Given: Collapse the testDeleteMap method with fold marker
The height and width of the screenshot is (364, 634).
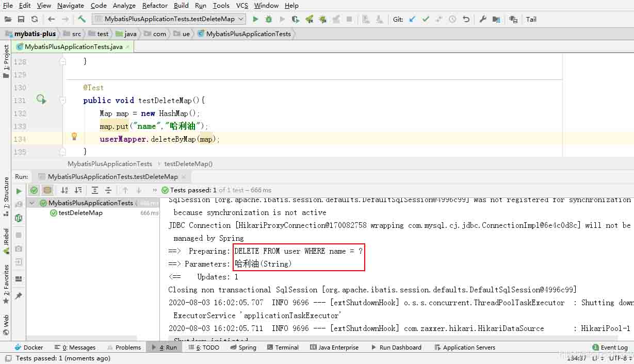Looking at the screenshot, I should [x=62, y=101].
